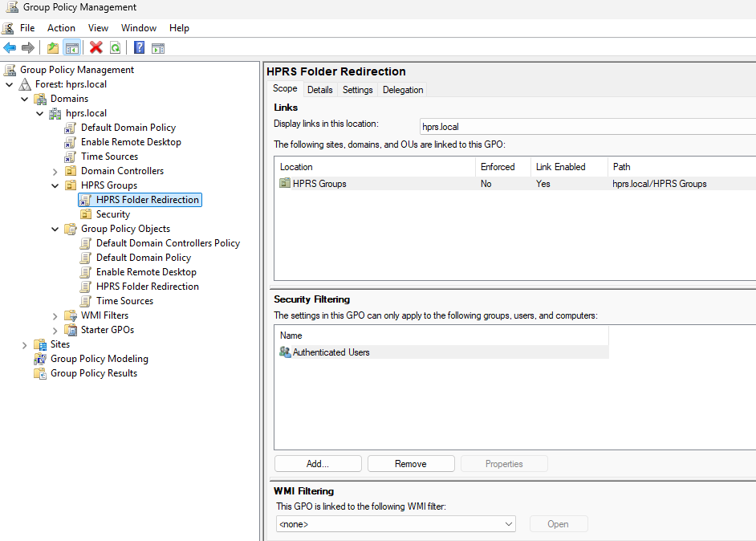Click the Enable Remote Desktop link icon
Image resolution: width=756 pixels, height=541 pixels.
[x=71, y=142]
